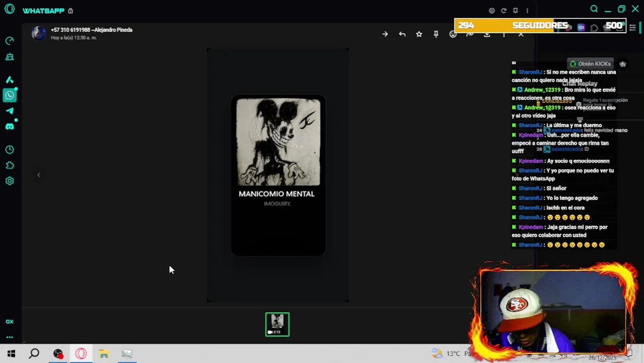This screenshot has width=644, height=363.
Task: Open Opera search tabs magnifier icon
Action: coord(594,9)
